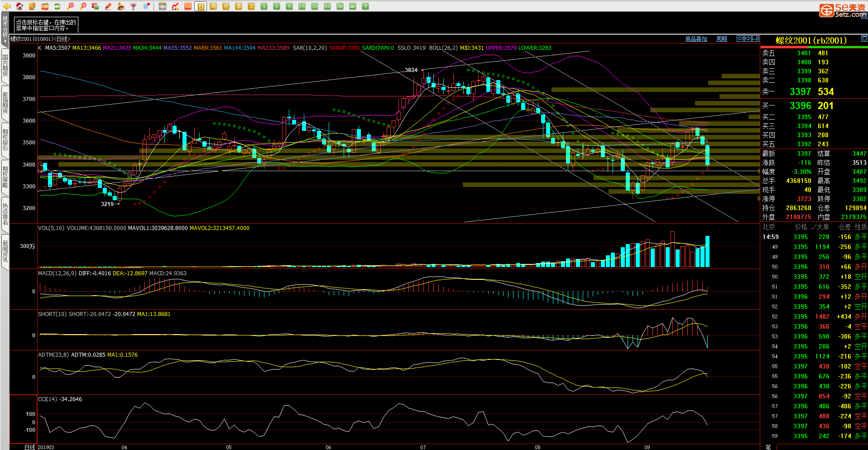The width and height of the screenshot is (868, 450).
Task: Click the filter funnel icon
Action: click(134, 6)
